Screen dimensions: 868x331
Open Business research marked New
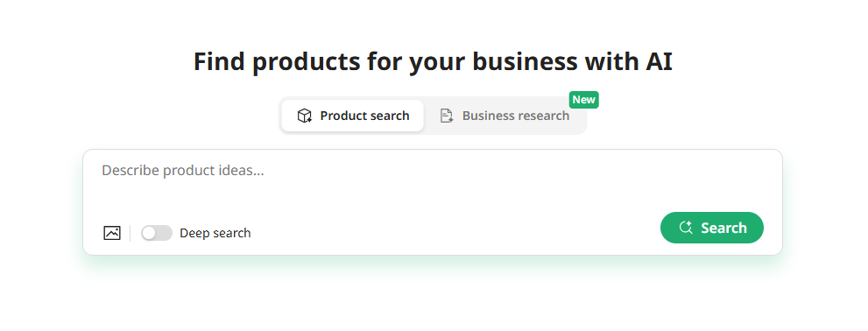point(505,116)
